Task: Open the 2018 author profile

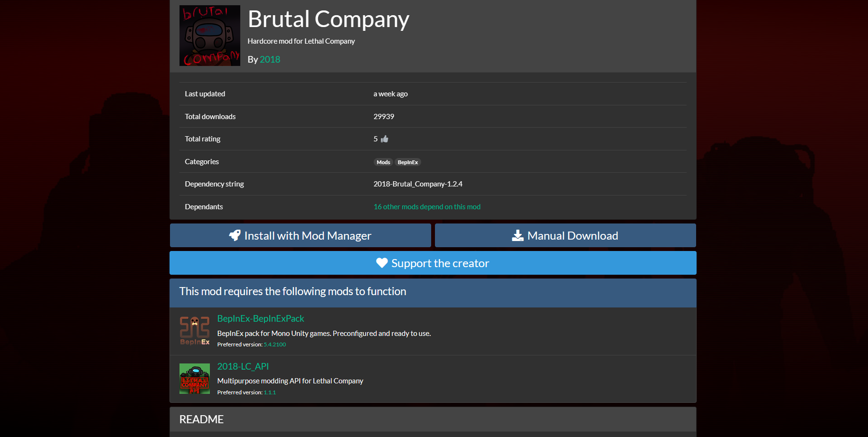Action: 270,59
